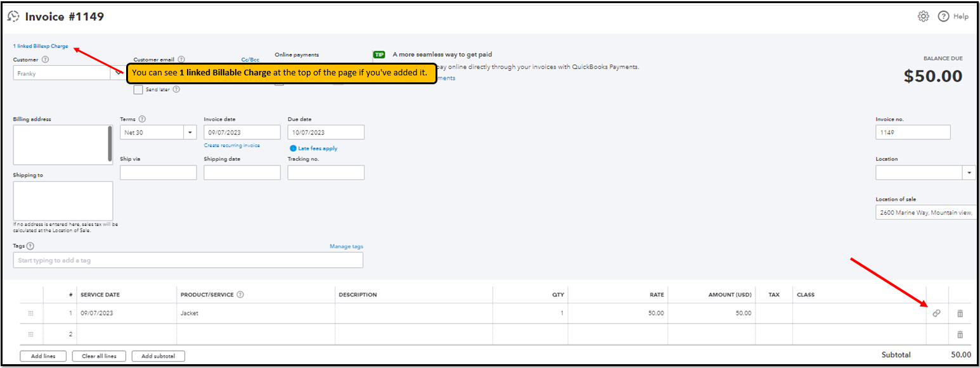Image resolution: width=980 pixels, height=368 pixels.
Task: Delete the Jacket line using its trash icon
Action: [x=962, y=312]
